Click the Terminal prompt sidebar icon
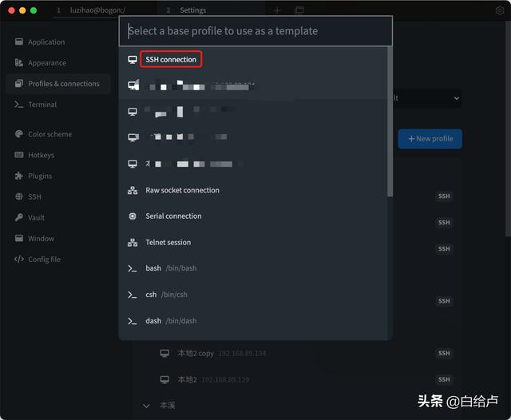 tap(19, 105)
